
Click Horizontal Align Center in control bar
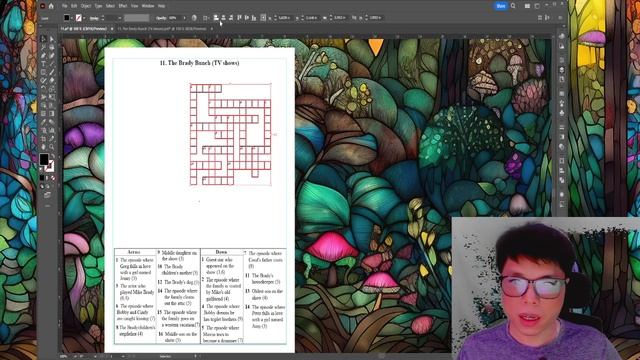(x=223, y=18)
